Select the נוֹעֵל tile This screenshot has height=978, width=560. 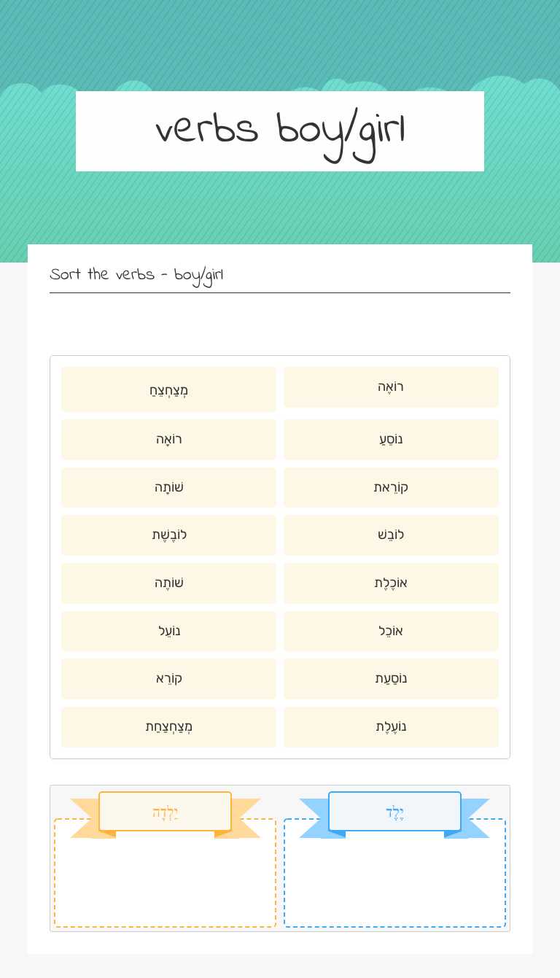(168, 631)
